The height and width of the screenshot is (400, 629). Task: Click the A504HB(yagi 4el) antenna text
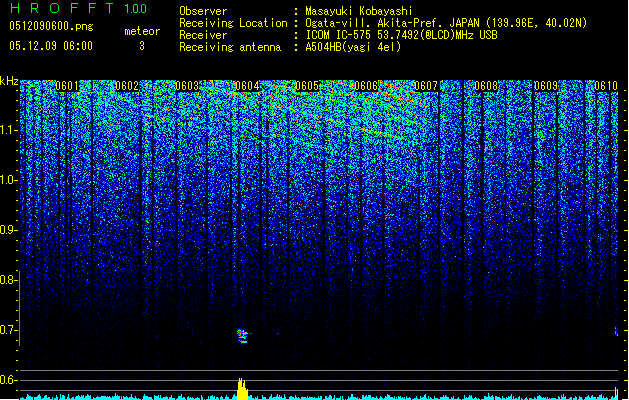tap(353, 47)
